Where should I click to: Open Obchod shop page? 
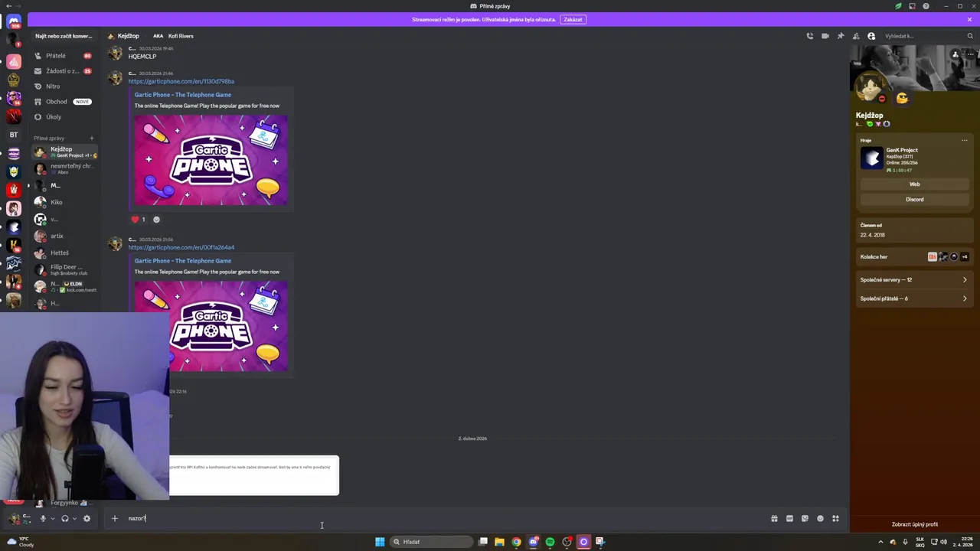pyautogui.click(x=63, y=102)
